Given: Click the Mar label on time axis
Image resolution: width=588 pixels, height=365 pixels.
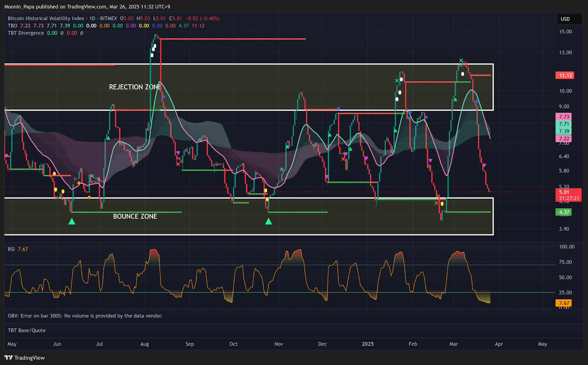Looking at the screenshot, I should pos(453,344).
